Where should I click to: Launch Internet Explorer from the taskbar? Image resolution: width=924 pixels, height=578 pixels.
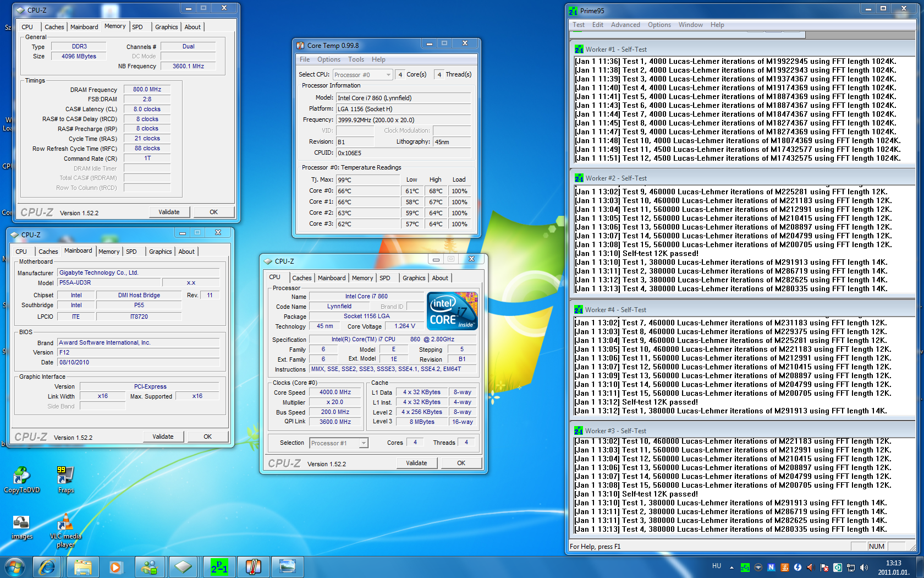click(x=47, y=567)
